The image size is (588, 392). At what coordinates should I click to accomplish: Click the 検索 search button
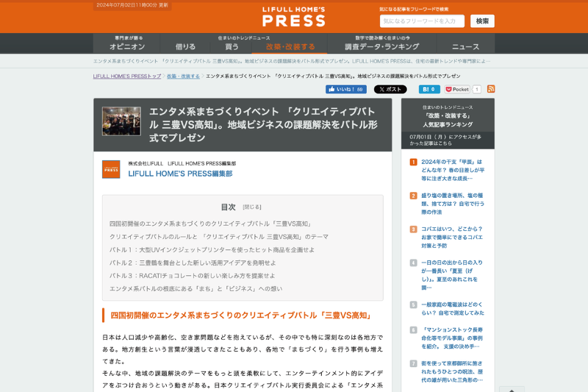482,21
